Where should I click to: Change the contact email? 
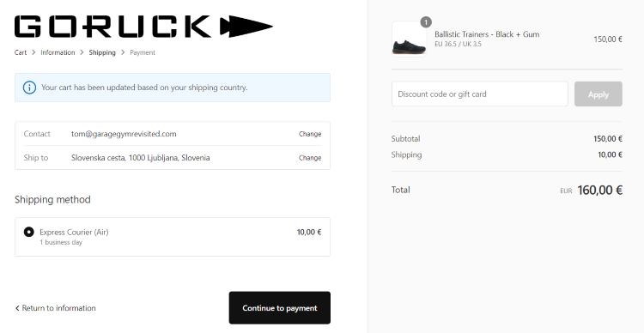(310, 134)
